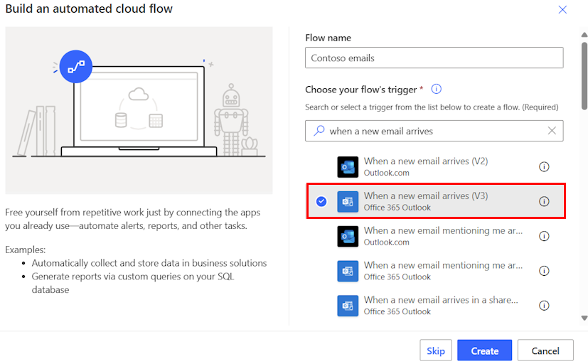Show info for When a new email arrives (V2)
Viewport: 588px width, 364px height.
544,167
